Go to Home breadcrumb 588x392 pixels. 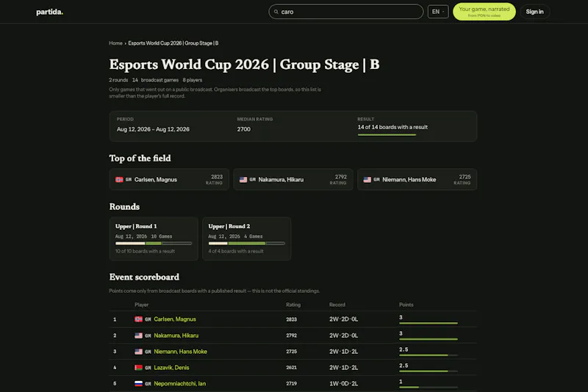(x=115, y=43)
